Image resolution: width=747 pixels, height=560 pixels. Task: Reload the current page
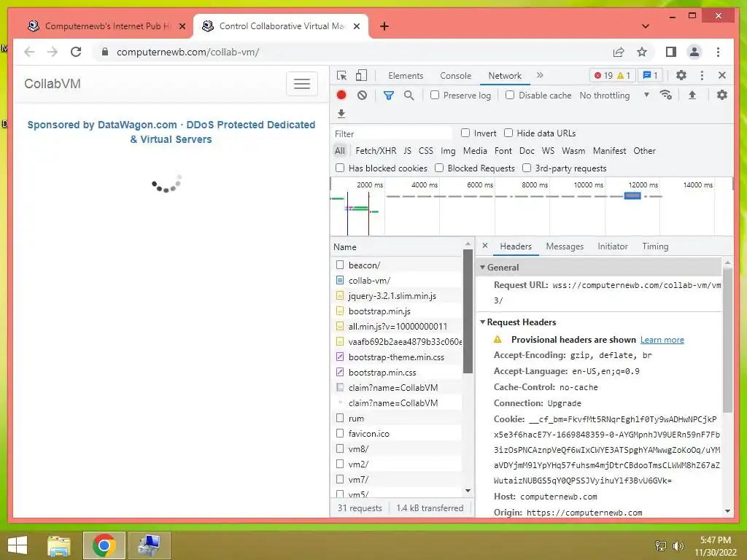(x=76, y=52)
